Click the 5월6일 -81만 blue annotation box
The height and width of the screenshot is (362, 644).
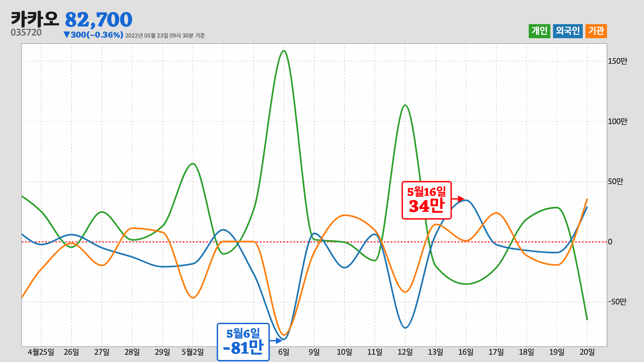pos(243,342)
